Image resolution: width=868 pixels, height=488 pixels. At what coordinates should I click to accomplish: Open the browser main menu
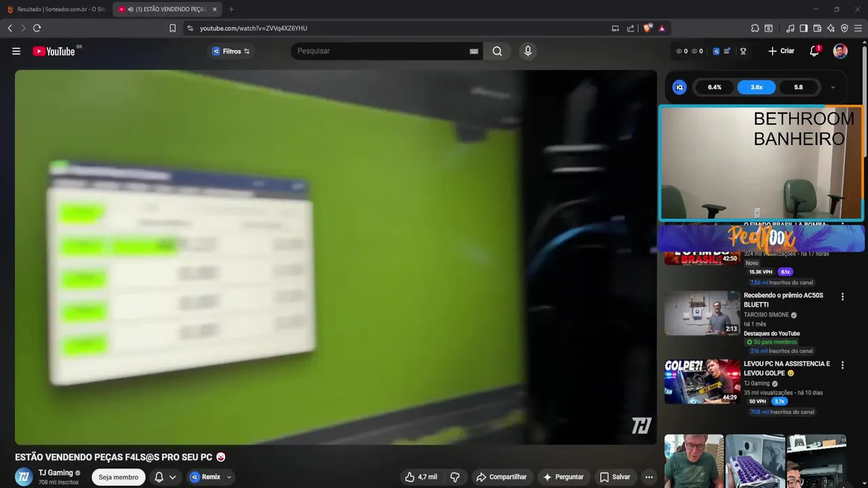coord(858,28)
